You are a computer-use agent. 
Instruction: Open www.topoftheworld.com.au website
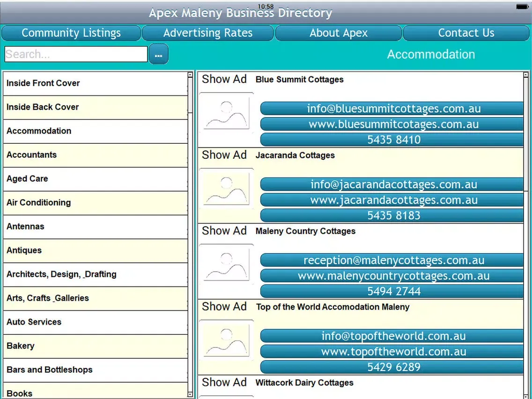pos(392,352)
